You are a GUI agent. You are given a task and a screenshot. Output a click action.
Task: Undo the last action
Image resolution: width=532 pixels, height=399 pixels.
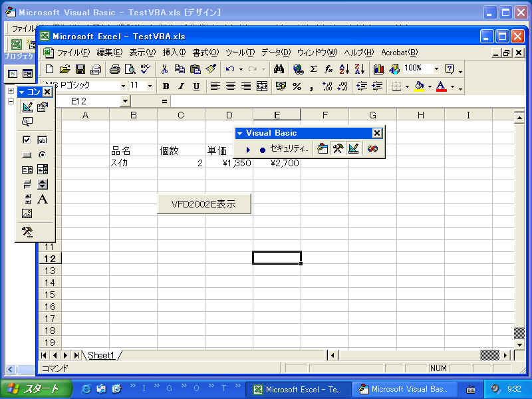click(x=230, y=69)
